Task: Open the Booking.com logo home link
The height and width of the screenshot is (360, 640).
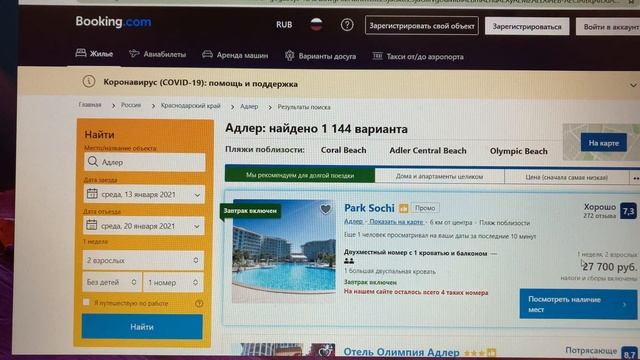Action: [113, 22]
